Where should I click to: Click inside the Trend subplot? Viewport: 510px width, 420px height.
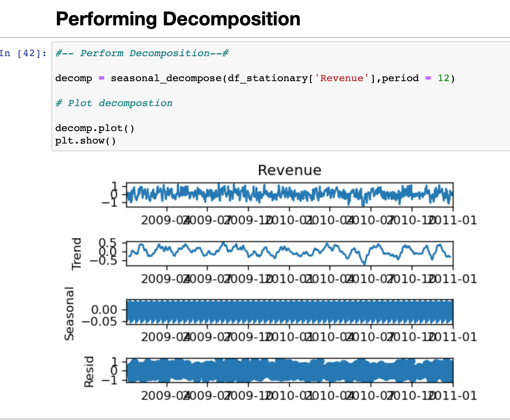pos(289,253)
